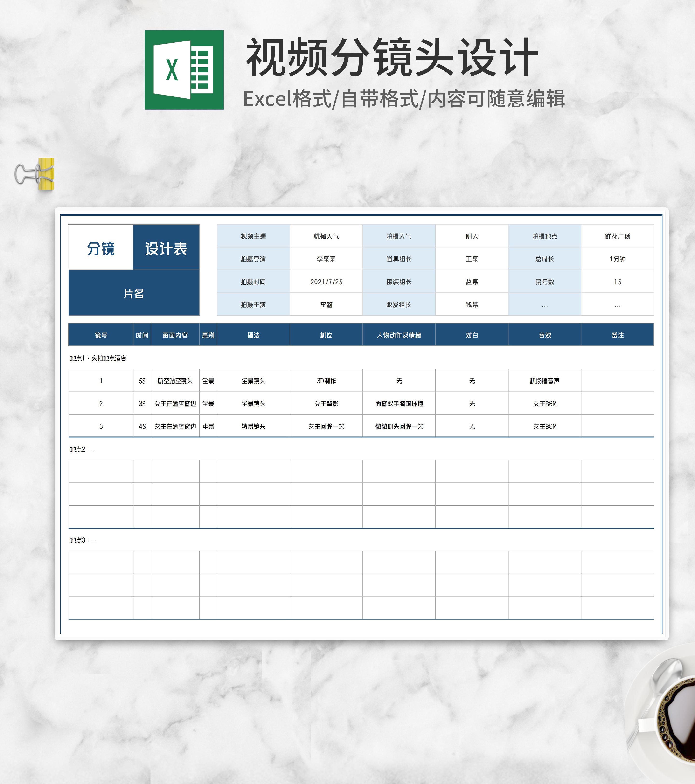This screenshot has height=784, width=695.
Task: Click the 3D制作 camera position cell
Action: pyautogui.click(x=326, y=380)
